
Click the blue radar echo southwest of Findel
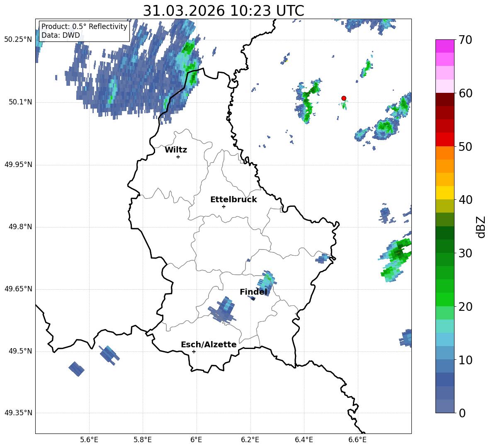(x=223, y=310)
